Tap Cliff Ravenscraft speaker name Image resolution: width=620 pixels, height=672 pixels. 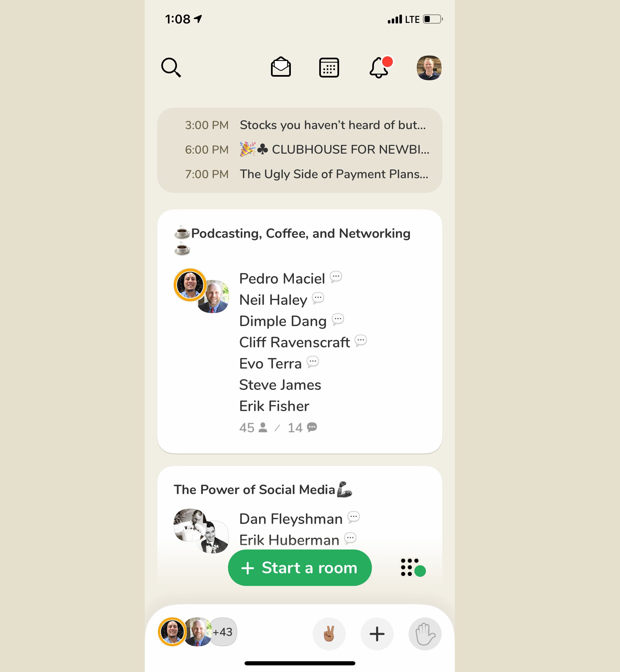tap(294, 342)
